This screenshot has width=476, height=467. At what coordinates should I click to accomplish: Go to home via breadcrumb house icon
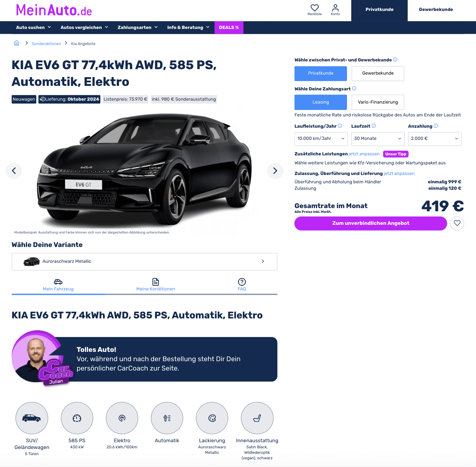[x=17, y=43]
